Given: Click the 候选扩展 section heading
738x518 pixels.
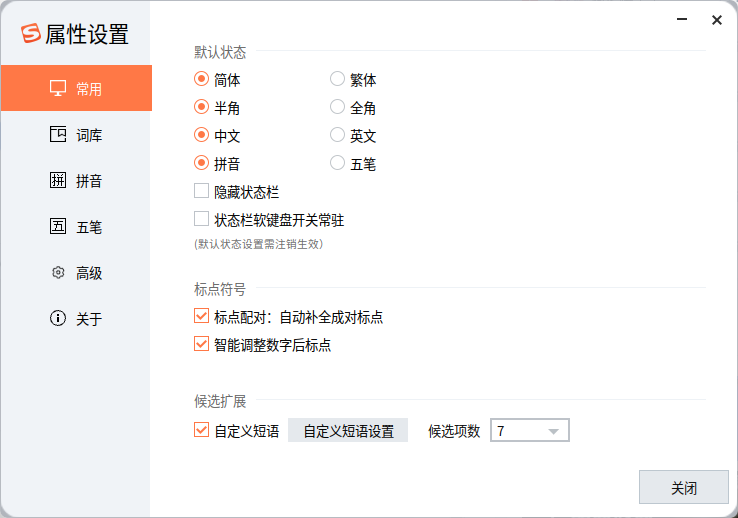Looking at the screenshot, I should coord(220,401).
